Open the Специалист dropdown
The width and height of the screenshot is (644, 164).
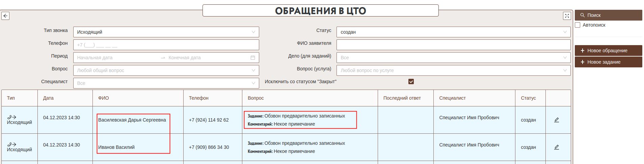point(166,83)
